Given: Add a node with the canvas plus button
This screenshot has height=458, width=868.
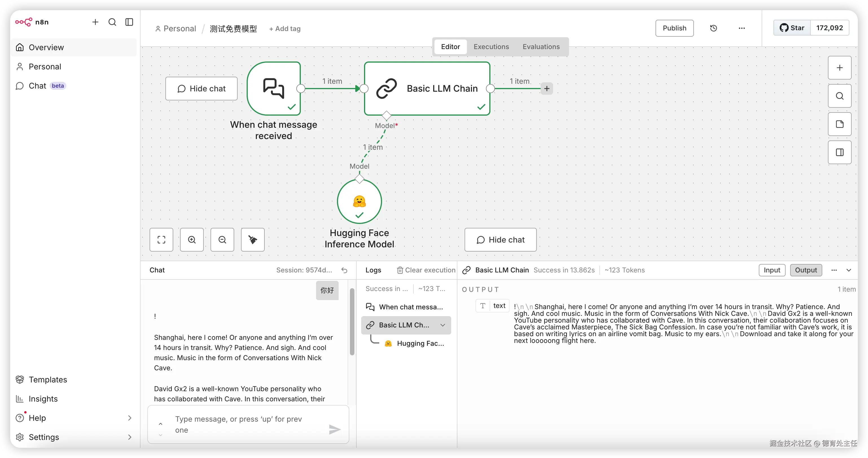Looking at the screenshot, I should tap(839, 68).
